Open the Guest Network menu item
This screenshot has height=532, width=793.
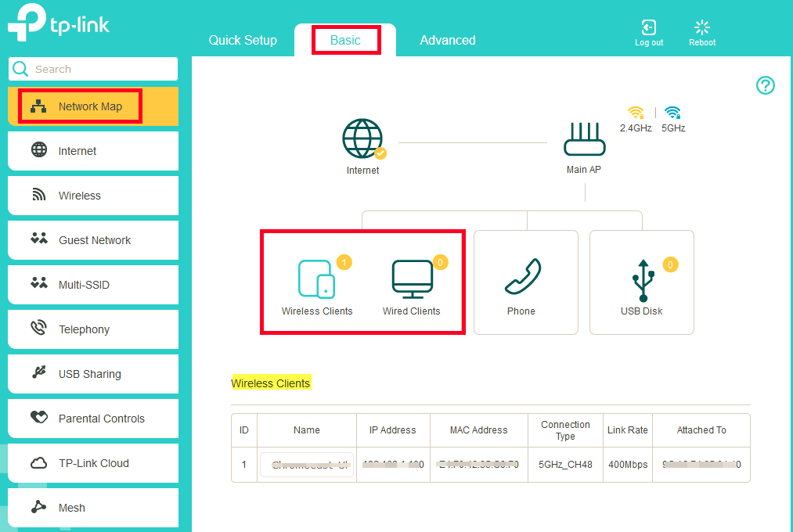point(93,239)
